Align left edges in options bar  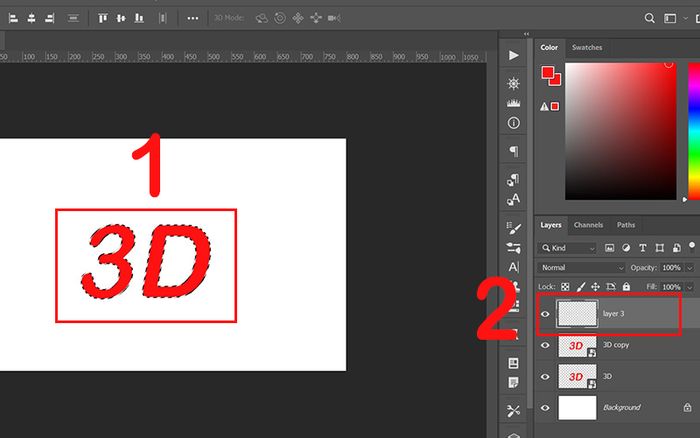coord(13,18)
